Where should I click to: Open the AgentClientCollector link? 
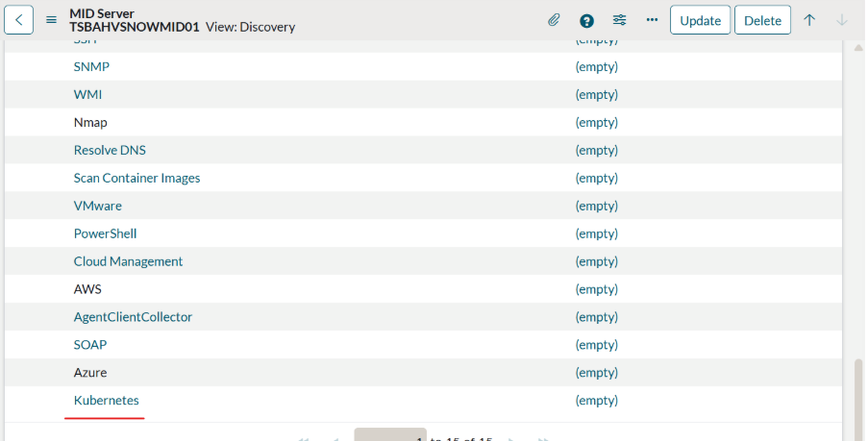pyautogui.click(x=133, y=317)
